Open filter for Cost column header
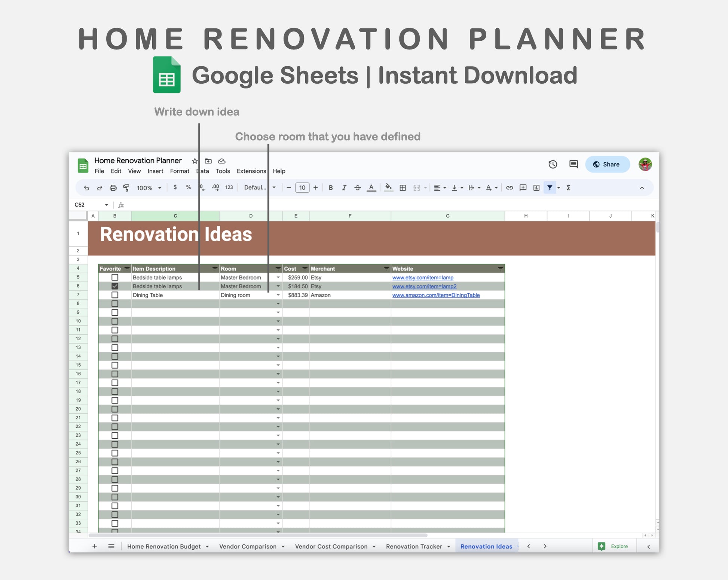 coord(305,269)
